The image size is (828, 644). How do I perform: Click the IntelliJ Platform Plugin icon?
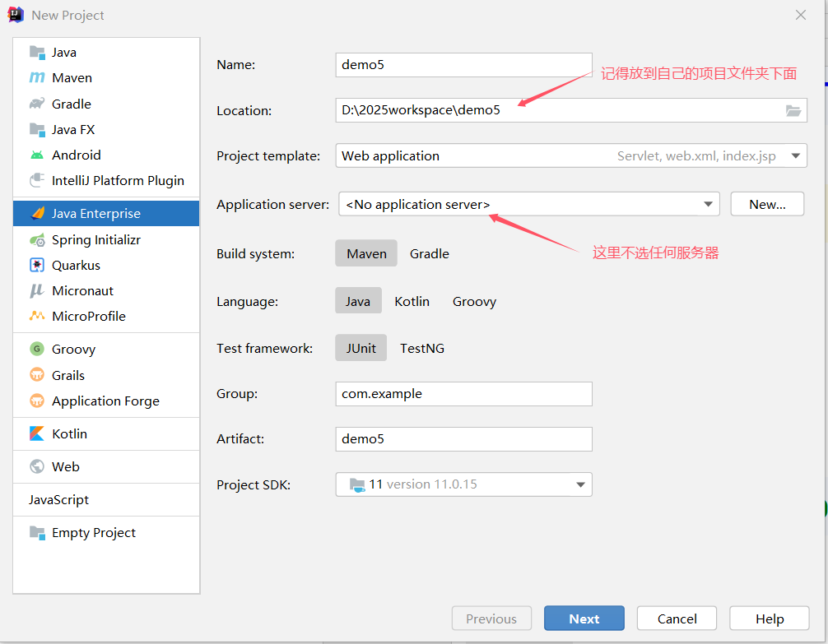point(37,180)
